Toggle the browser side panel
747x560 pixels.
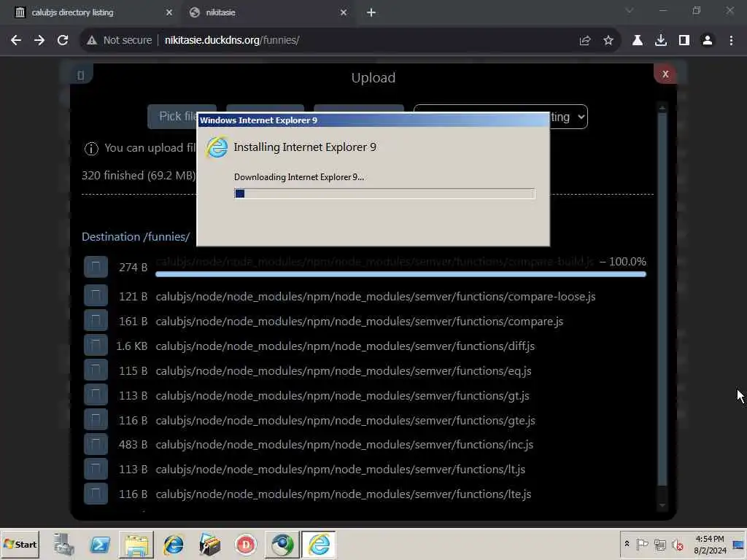point(684,41)
